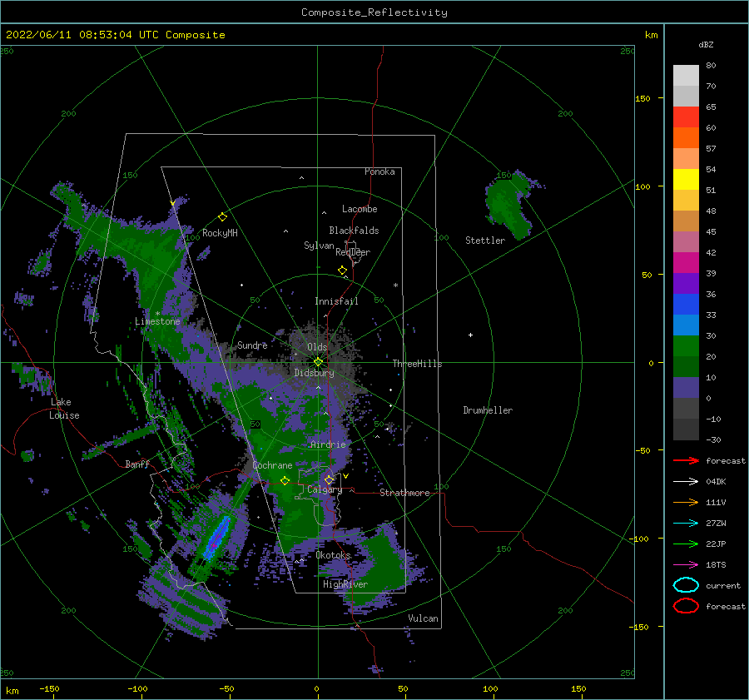Click the 04DK legend label
The image size is (749, 700).
[x=716, y=482]
